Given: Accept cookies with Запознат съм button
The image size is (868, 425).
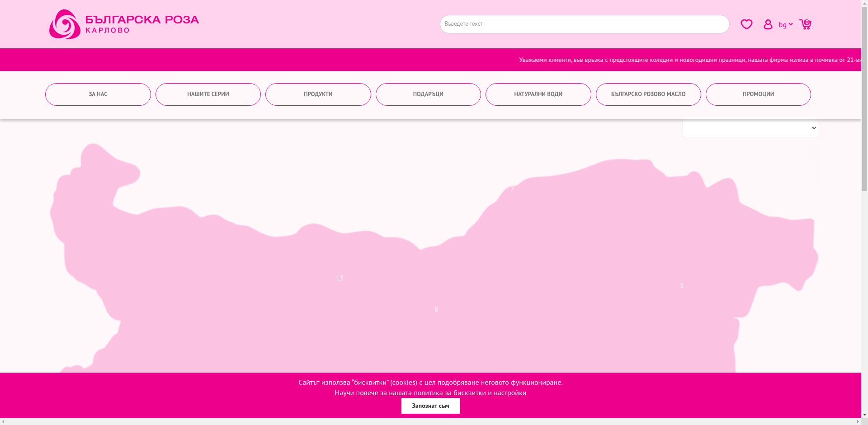Looking at the screenshot, I should coord(430,406).
